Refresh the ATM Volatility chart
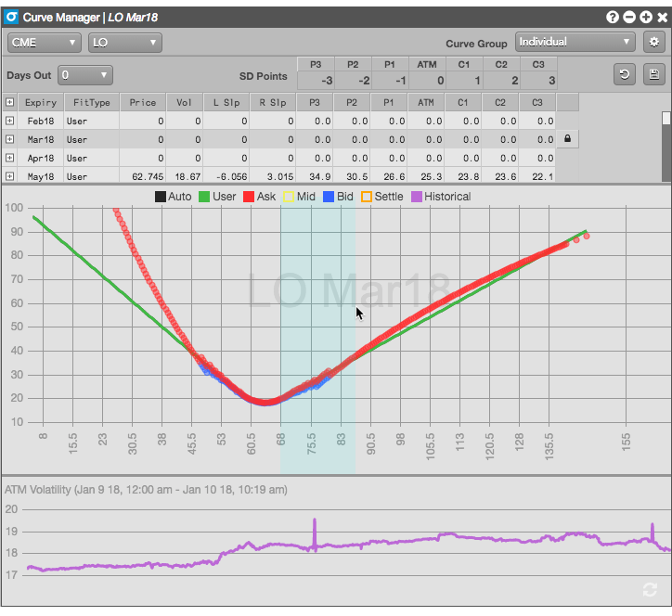672x616 pixels. pyautogui.click(x=650, y=590)
